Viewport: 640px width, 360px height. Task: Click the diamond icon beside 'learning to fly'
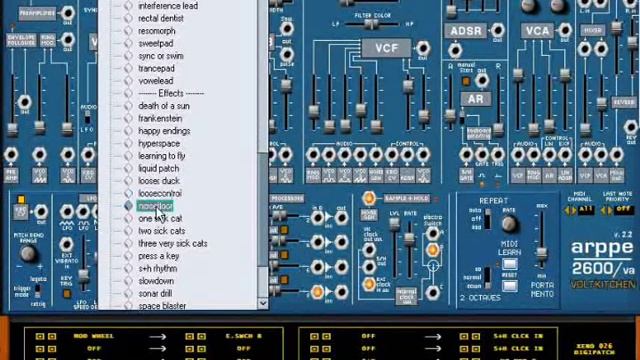[x=128, y=156]
